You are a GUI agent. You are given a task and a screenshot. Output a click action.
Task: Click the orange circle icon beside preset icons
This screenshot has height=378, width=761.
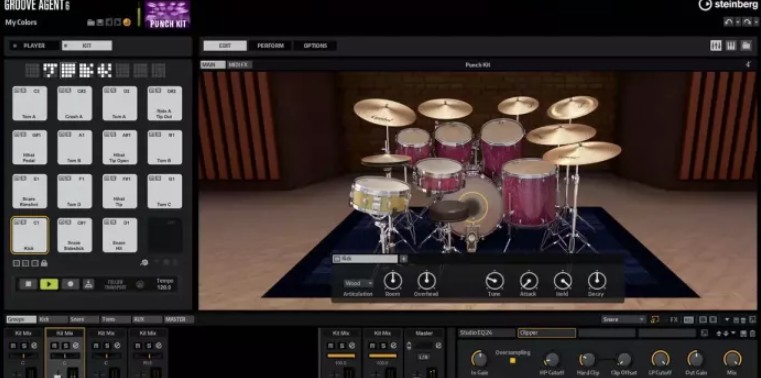127,22
